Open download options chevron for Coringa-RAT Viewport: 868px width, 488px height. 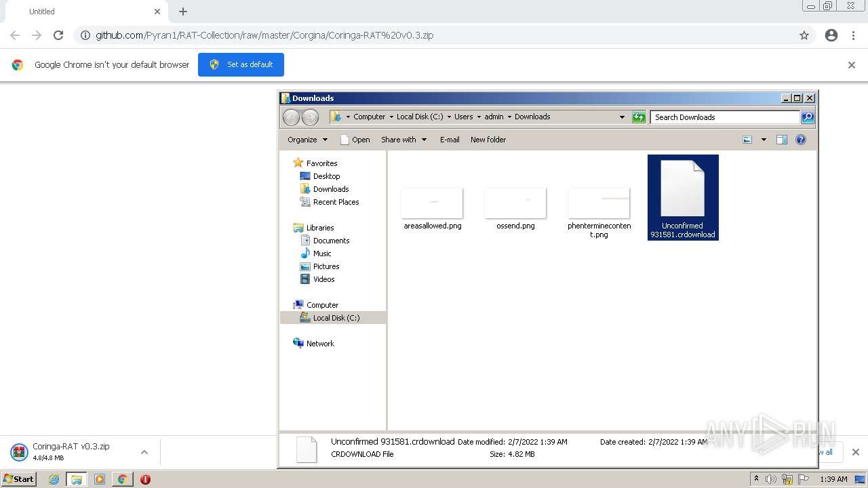coord(144,452)
